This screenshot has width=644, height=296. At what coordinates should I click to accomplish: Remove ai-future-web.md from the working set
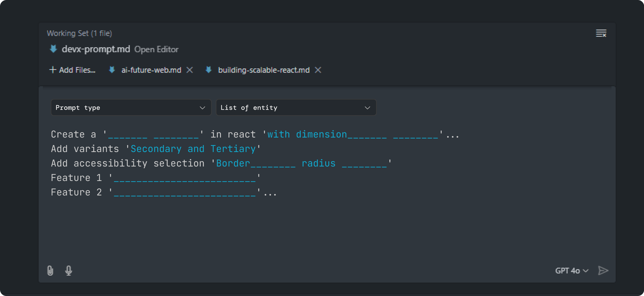pyautogui.click(x=190, y=70)
